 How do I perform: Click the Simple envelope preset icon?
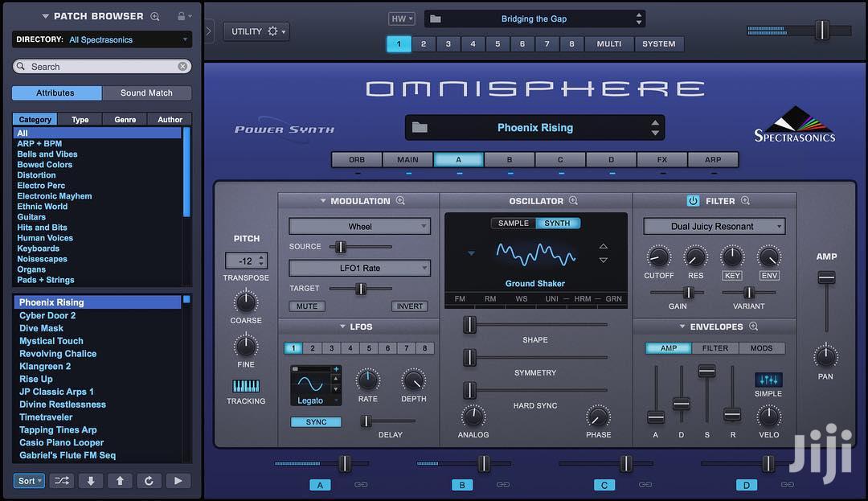point(768,380)
